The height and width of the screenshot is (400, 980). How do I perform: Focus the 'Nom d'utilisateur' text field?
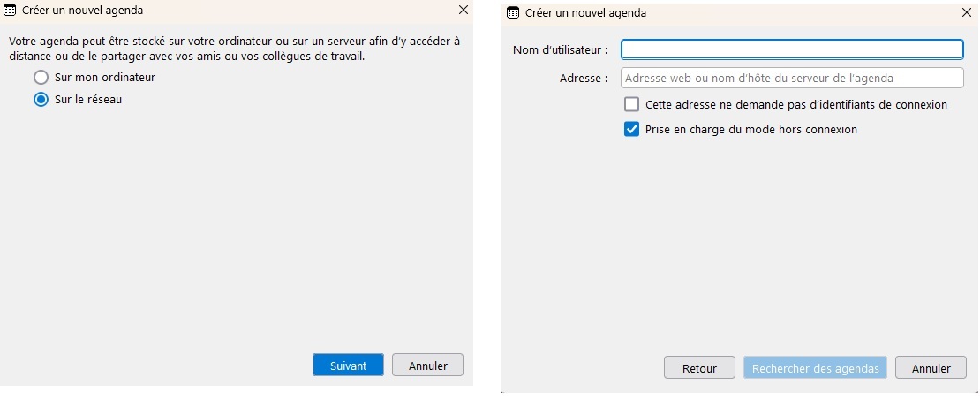tap(791, 49)
